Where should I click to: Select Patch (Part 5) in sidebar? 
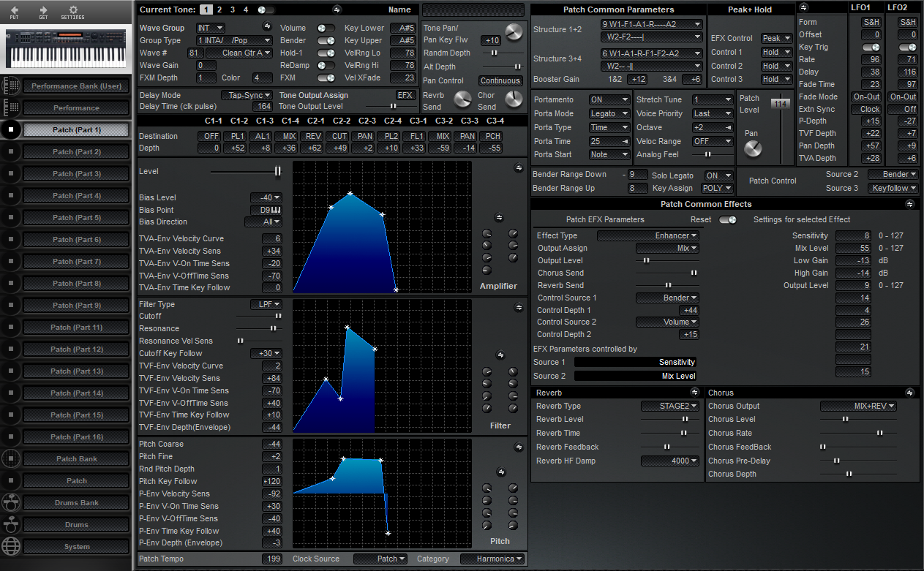pyautogui.click(x=76, y=218)
